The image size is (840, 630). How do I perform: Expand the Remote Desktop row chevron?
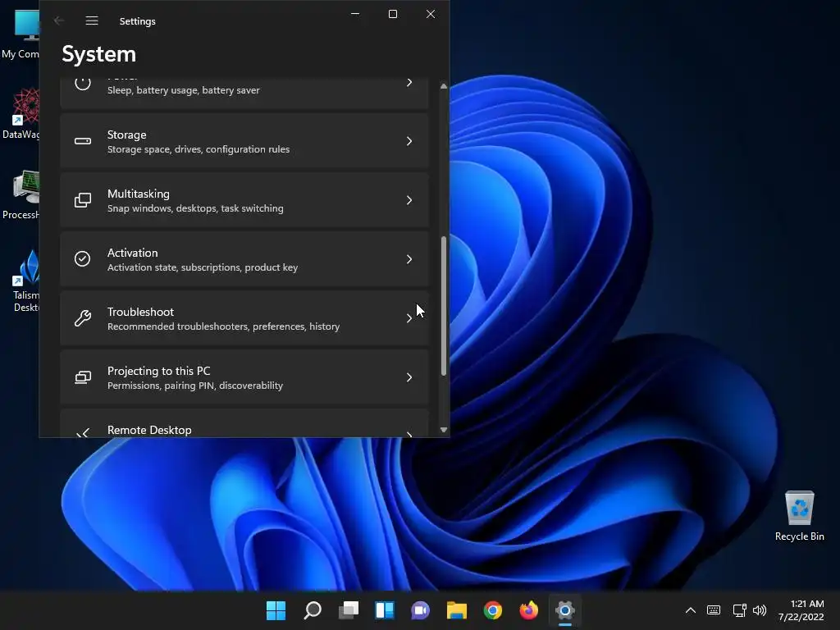point(409,434)
